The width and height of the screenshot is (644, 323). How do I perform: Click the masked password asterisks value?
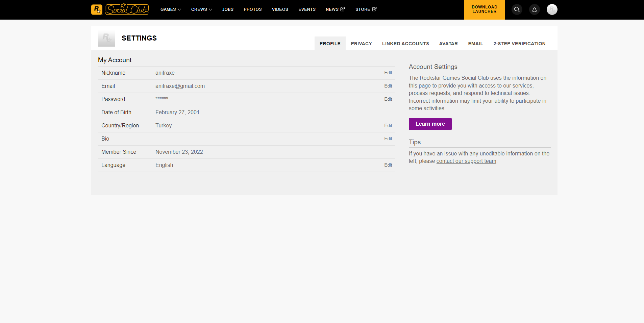tap(162, 99)
